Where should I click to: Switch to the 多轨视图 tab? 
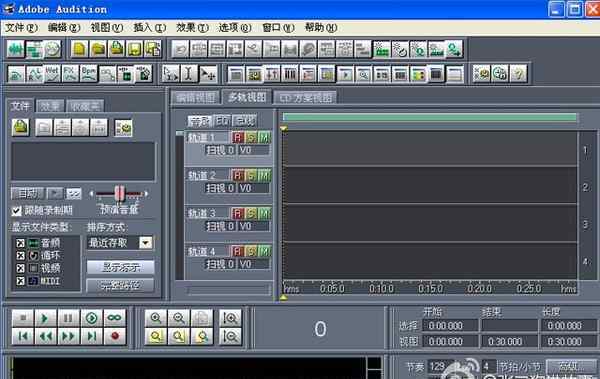tap(247, 97)
